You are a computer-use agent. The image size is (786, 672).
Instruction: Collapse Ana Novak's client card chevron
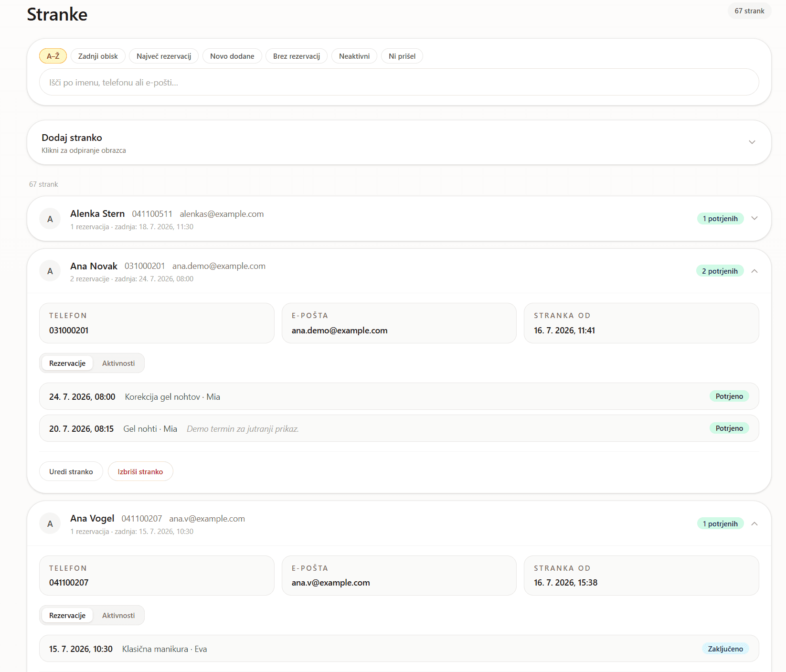pos(754,271)
